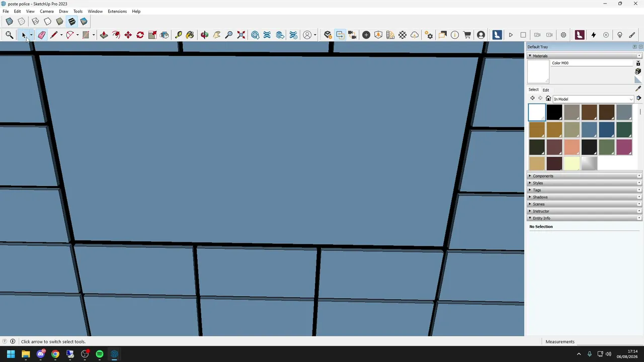This screenshot has height=362, width=644.
Task: Switch to Hidden Line face style
Action: [x=47, y=22]
